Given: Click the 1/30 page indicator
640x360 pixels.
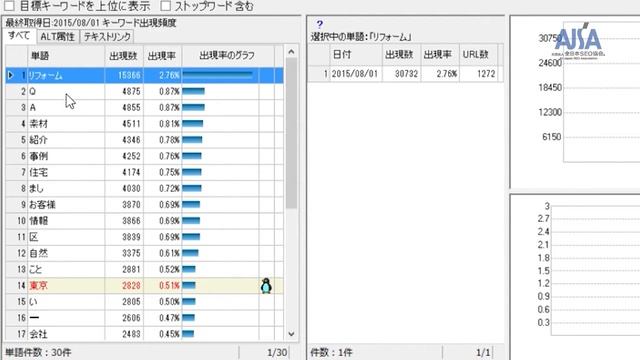Looking at the screenshot, I should click(277, 352).
